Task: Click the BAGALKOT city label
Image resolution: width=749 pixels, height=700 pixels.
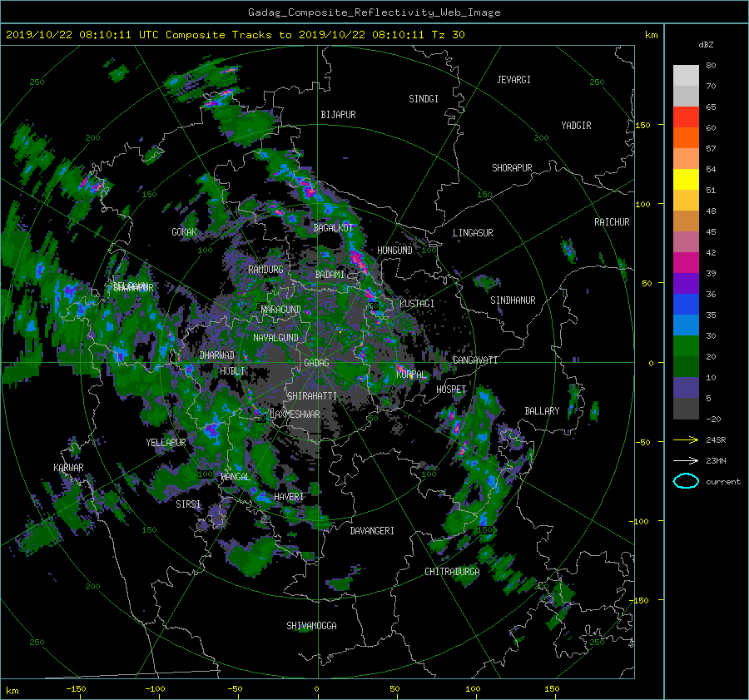Action: point(333,228)
